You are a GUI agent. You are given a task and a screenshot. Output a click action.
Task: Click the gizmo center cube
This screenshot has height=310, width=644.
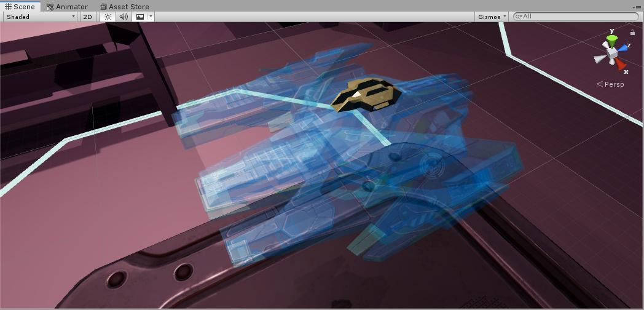(x=612, y=53)
